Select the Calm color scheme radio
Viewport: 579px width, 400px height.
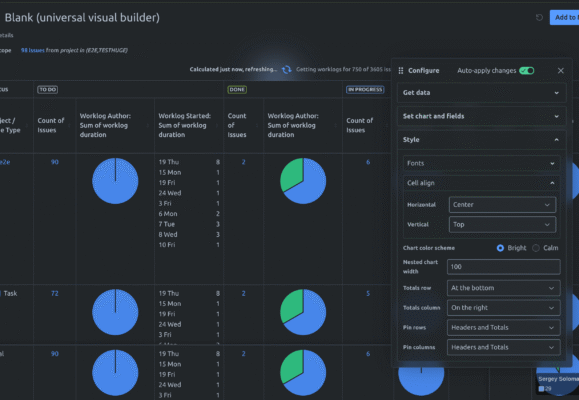[x=536, y=248]
